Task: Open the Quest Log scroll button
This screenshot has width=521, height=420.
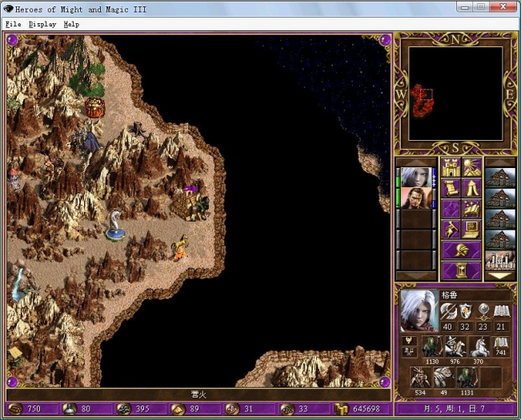Action: [x=451, y=188]
